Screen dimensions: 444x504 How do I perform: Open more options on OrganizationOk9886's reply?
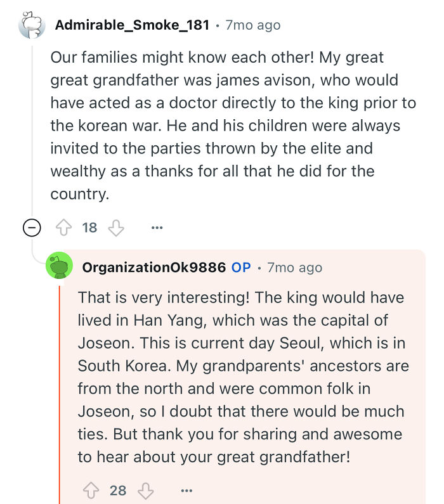[186, 490]
